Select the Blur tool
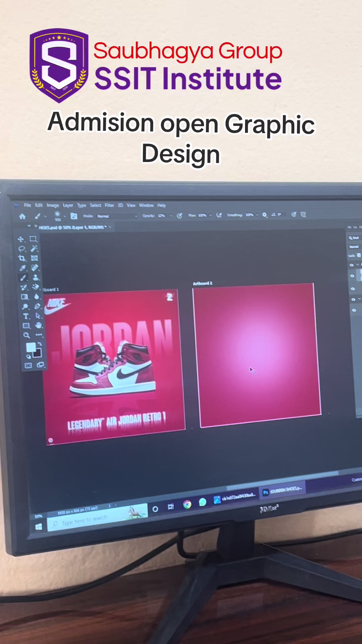362x644 pixels. (x=37, y=297)
